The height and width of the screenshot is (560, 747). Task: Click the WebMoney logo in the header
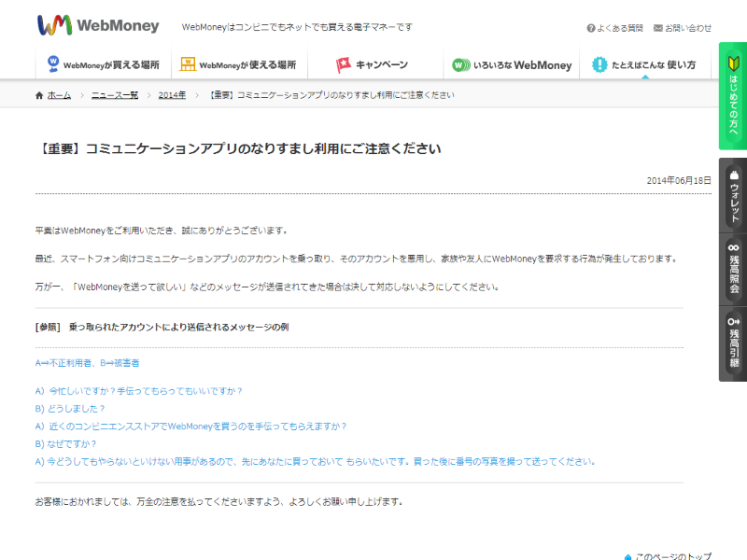98,26
